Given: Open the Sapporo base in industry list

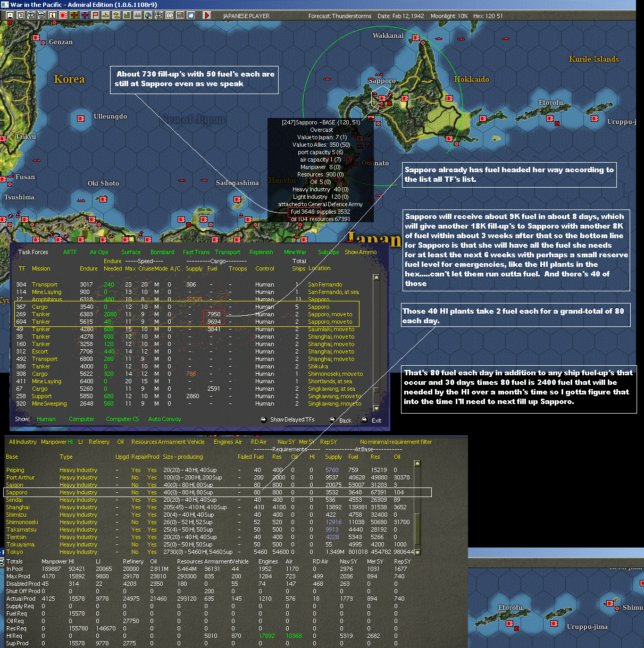Looking at the screenshot, I should click(x=218, y=492).
